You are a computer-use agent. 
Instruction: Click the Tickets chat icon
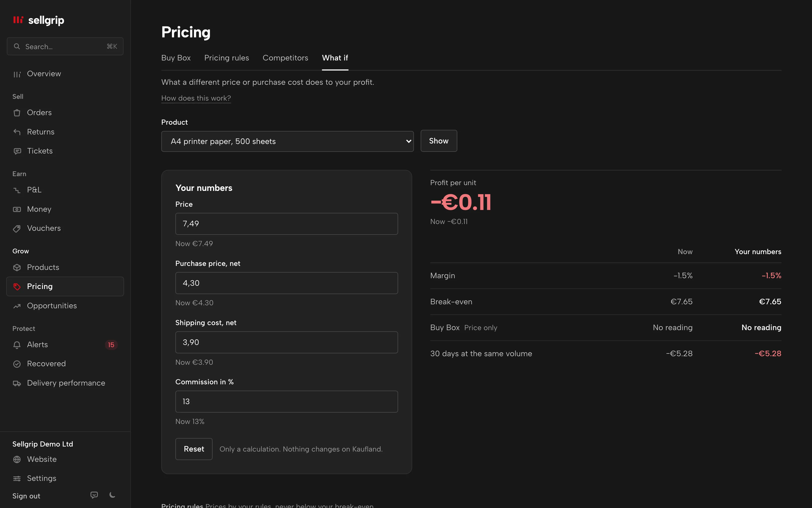[17, 151]
